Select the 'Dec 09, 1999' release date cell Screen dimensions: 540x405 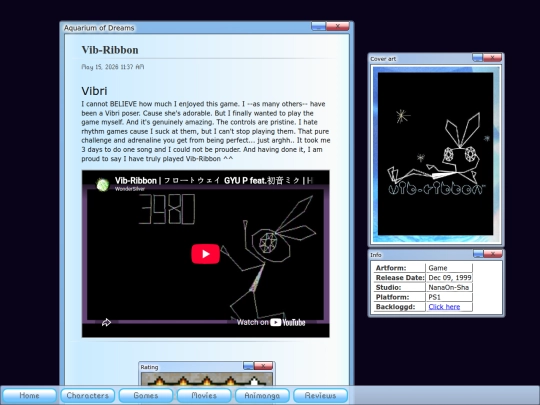(449, 278)
